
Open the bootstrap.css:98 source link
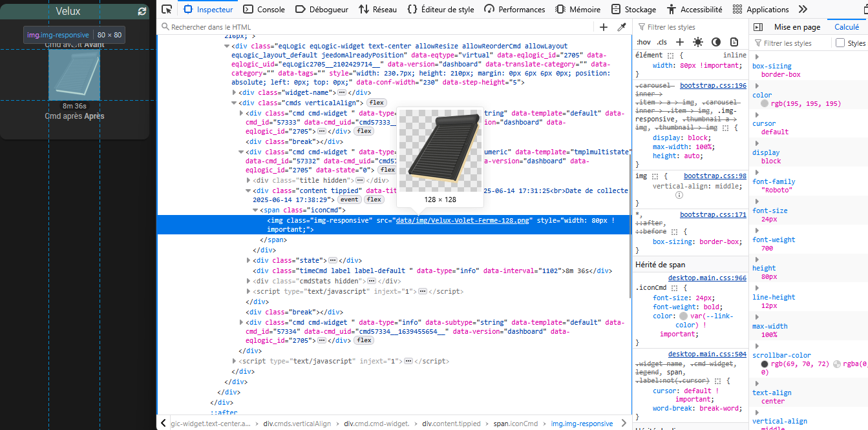[x=715, y=176]
